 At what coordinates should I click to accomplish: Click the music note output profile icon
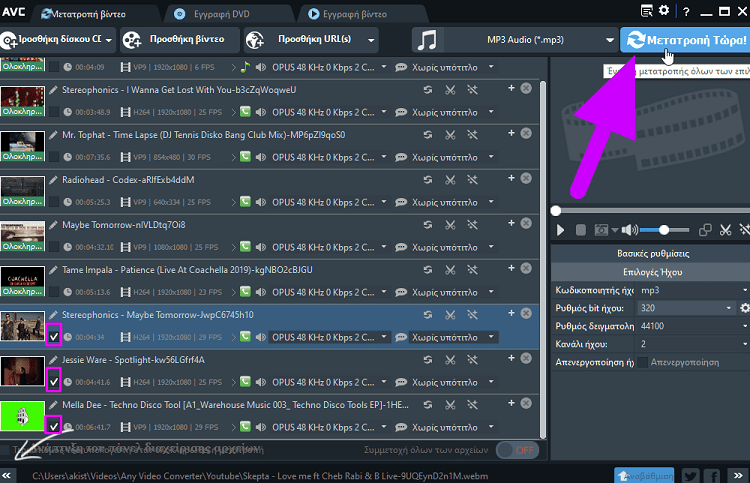(x=427, y=40)
